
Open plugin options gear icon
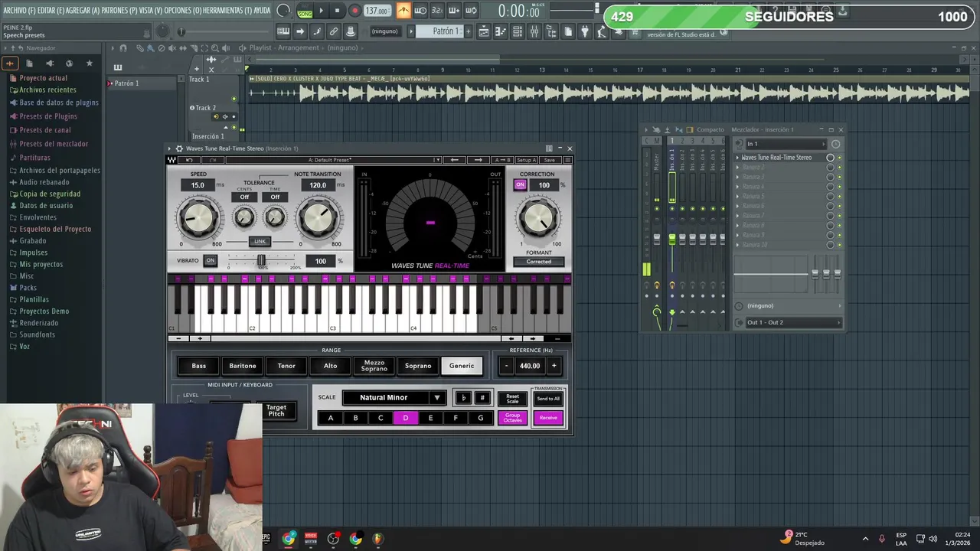point(179,148)
